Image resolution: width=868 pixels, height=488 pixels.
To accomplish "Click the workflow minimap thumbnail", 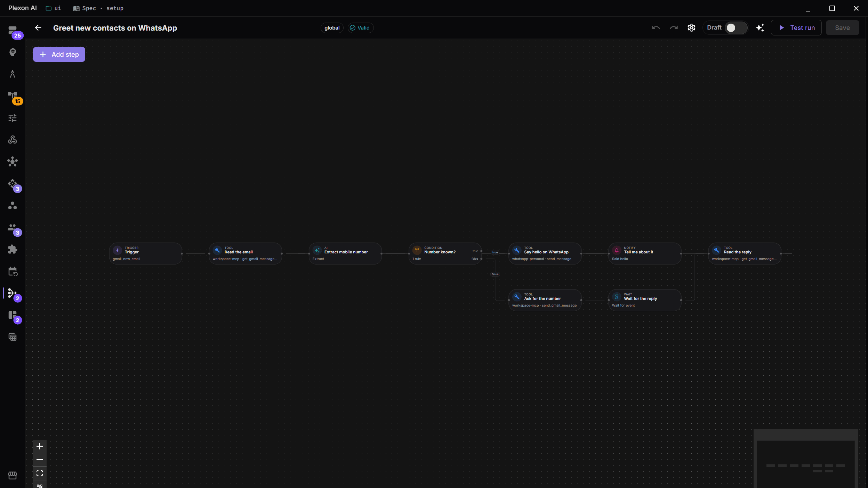I will pyautogui.click(x=805, y=459).
